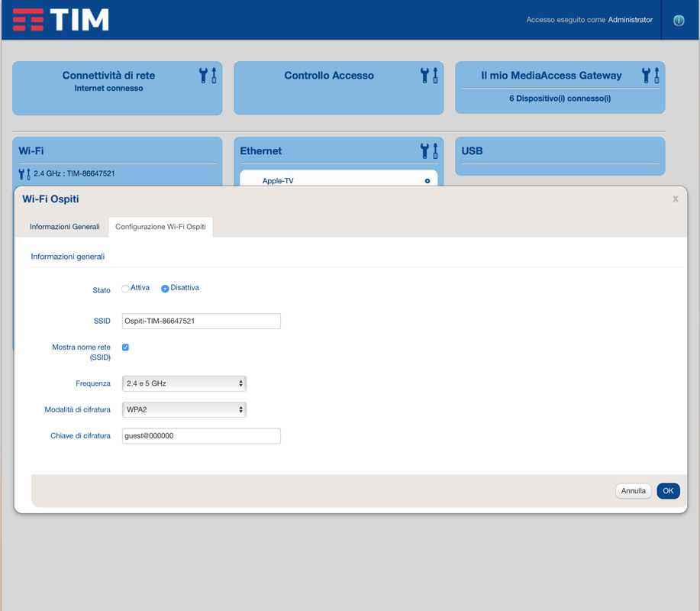Click Il mio MediaAccess Gateway title

551,76
